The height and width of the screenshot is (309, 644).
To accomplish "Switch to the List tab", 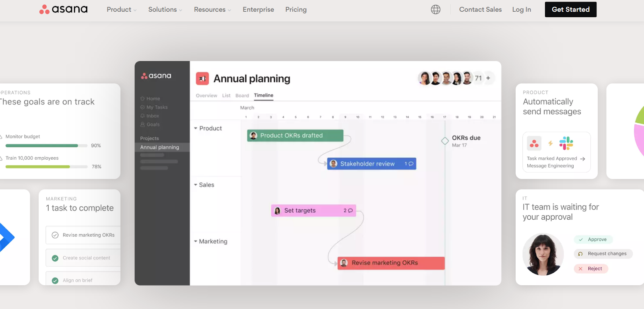I will pyautogui.click(x=226, y=96).
